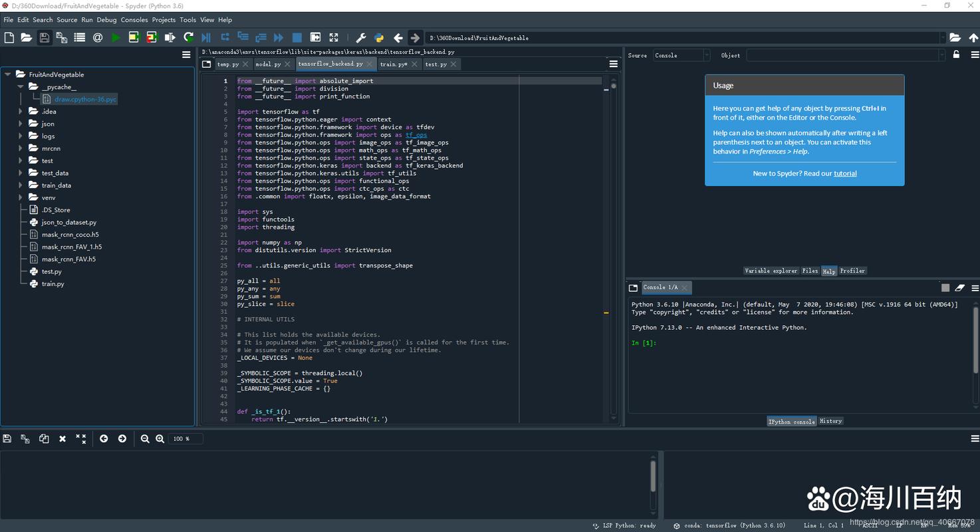Open the working directory path dropdown
This screenshot has height=532, width=980.
click(x=942, y=38)
